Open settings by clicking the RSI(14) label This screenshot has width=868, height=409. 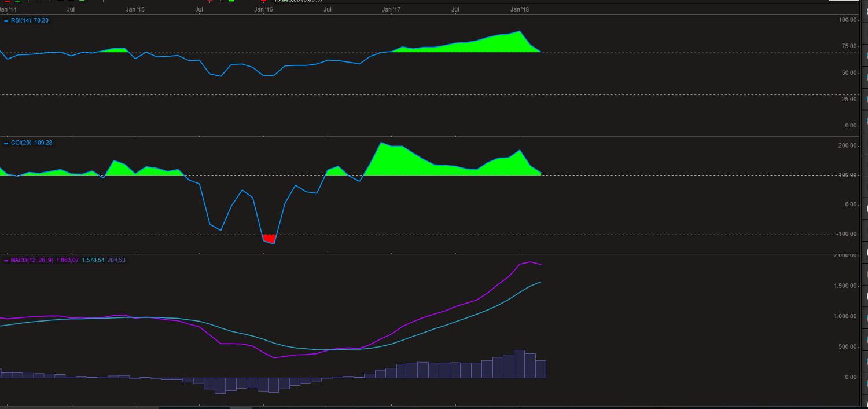click(x=20, y=20)
